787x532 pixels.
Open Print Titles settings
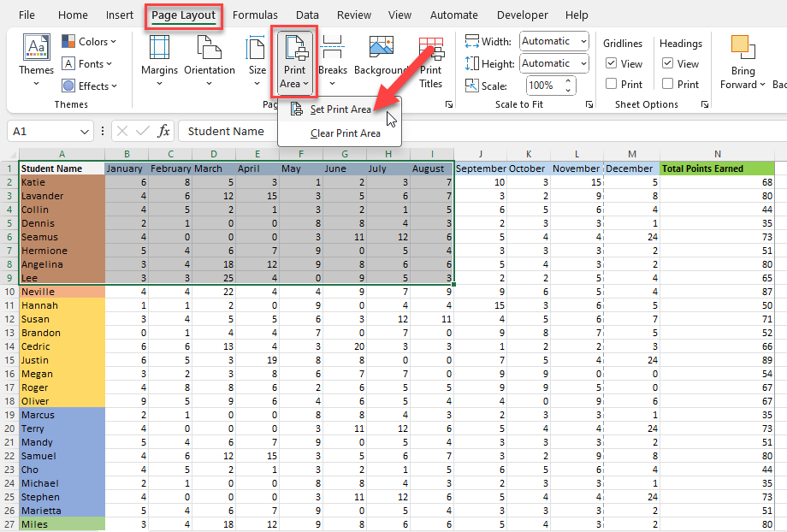coord(430,62)
